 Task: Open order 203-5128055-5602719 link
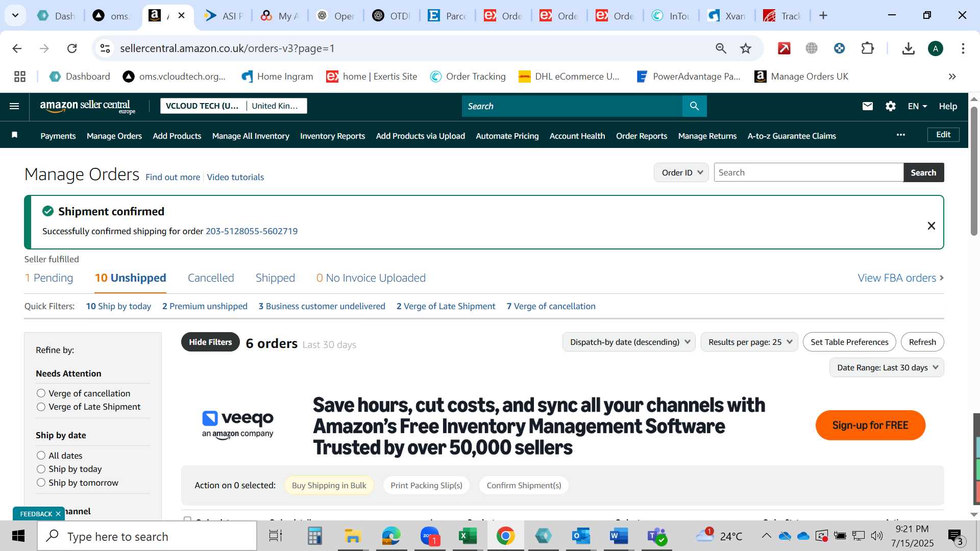point(252,231)
